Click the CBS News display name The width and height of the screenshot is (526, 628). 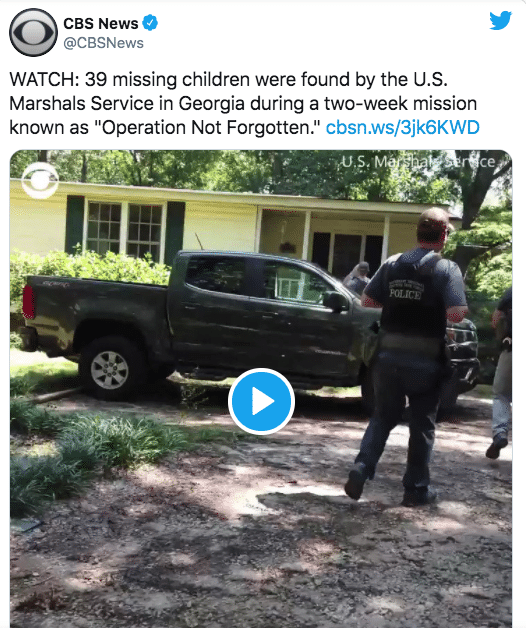[101, 24]
